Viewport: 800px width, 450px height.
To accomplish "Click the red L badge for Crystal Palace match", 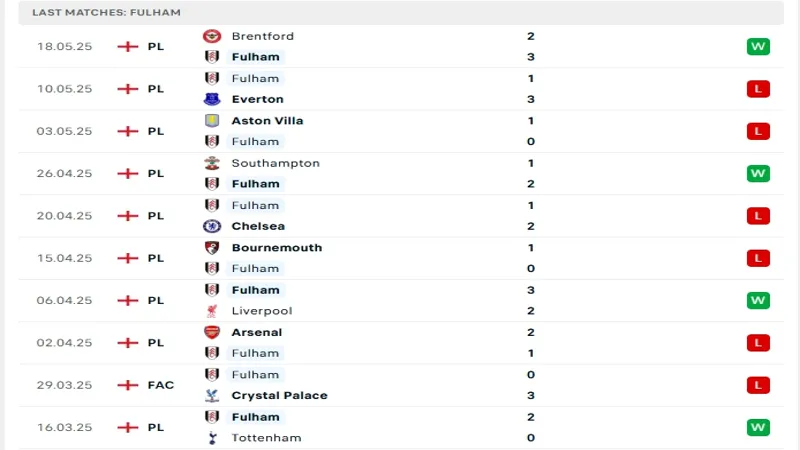I will [758, 385].
